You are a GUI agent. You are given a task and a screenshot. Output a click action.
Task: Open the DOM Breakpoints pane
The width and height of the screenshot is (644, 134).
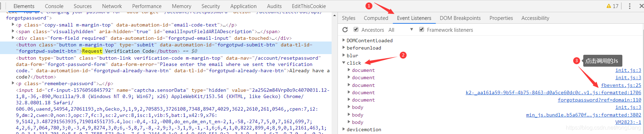460,18
